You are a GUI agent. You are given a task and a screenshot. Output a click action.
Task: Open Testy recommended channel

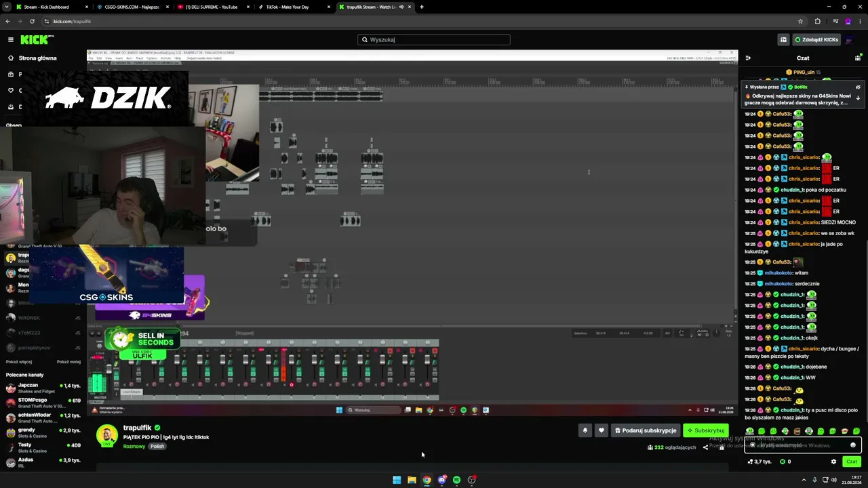pyautogui.click(x=43, y=447)
